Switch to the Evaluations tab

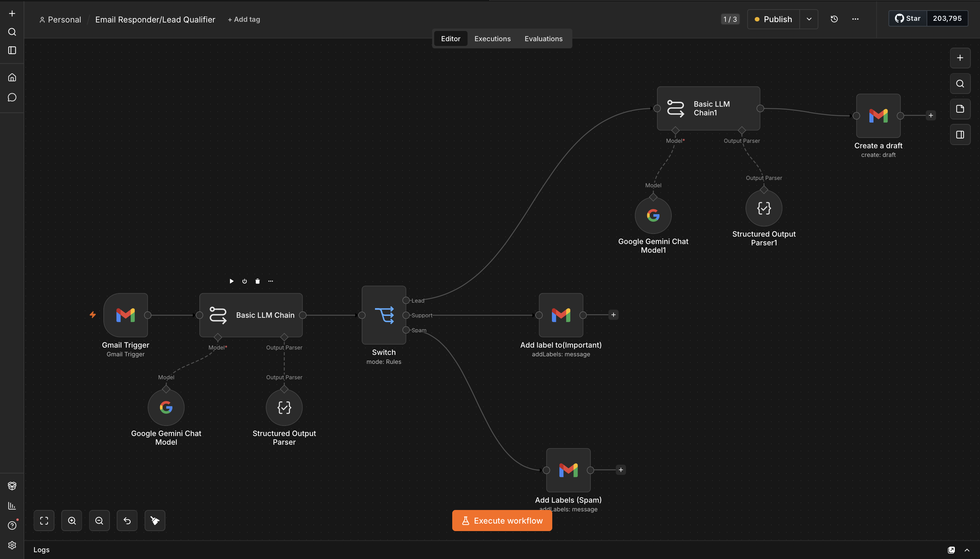point(543,39)
